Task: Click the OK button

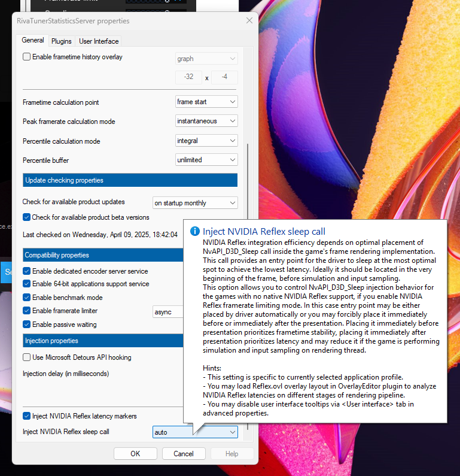Action: pos(135,453)
